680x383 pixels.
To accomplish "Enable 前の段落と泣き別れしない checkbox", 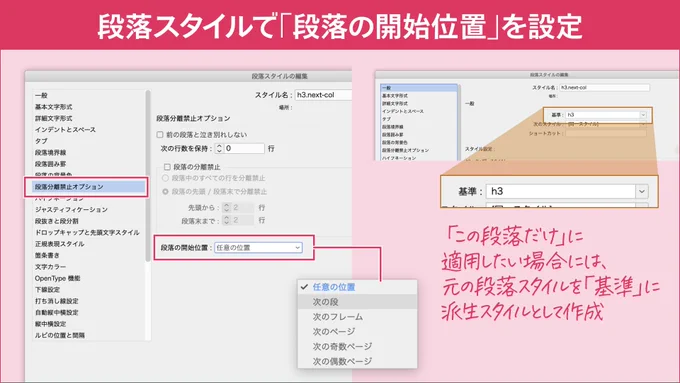I will 160,135.
